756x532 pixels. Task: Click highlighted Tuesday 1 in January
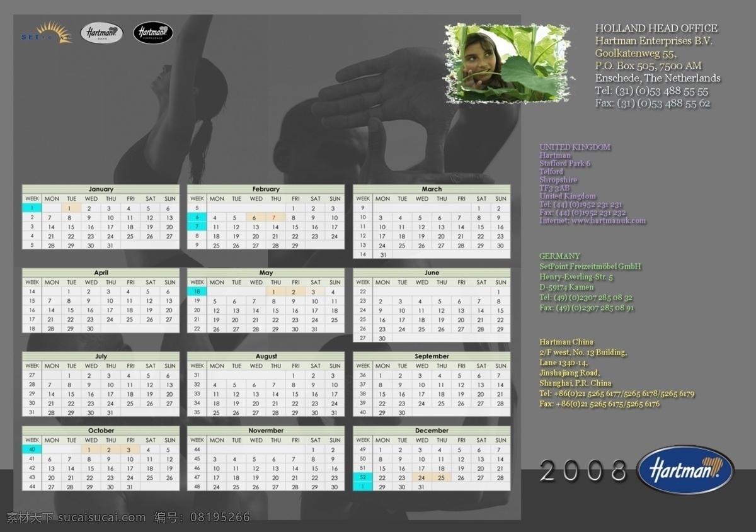point(71,208)
